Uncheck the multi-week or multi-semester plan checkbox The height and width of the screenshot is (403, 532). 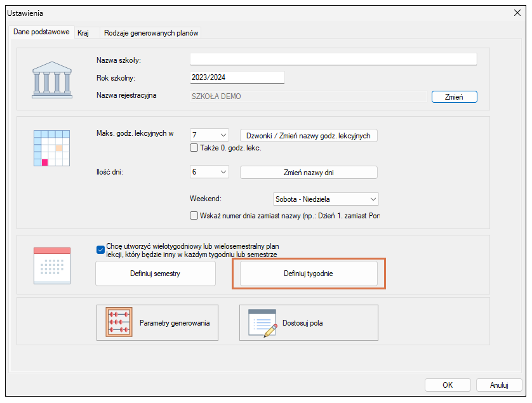[x=100, y=249]
